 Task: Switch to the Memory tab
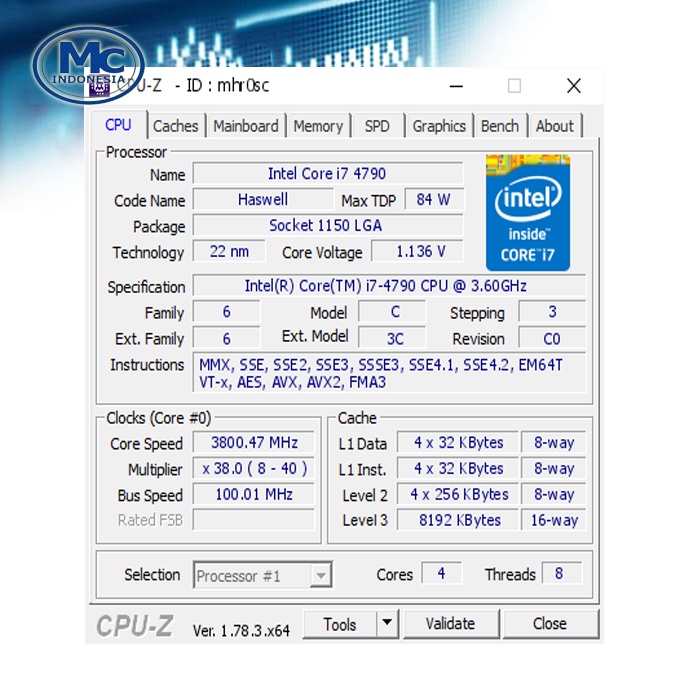pos(318,126)
